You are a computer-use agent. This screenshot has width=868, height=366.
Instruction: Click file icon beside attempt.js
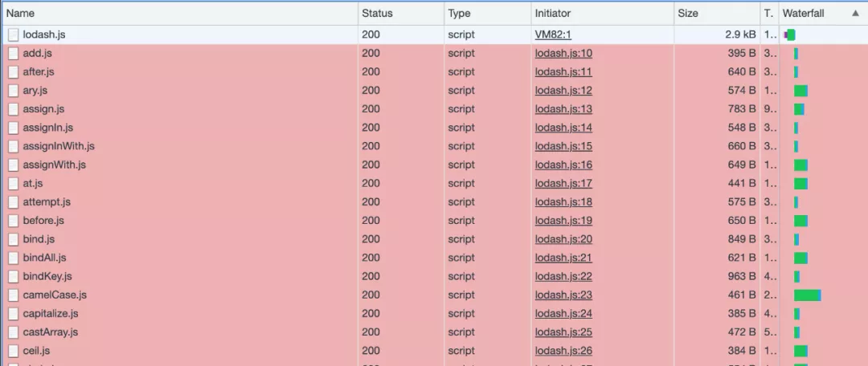tap(14, 202)
